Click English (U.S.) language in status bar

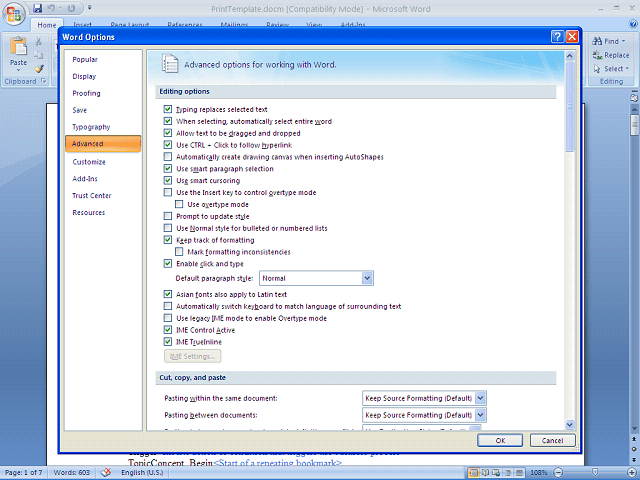point(142,473)
